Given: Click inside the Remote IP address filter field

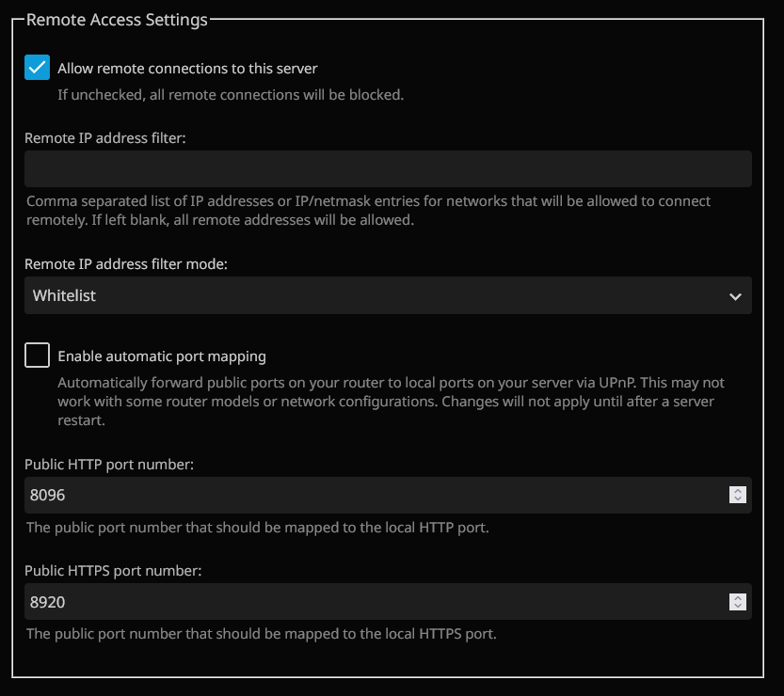Looking at the screenshot, I should pyautogui.click(x=388, y=169).
